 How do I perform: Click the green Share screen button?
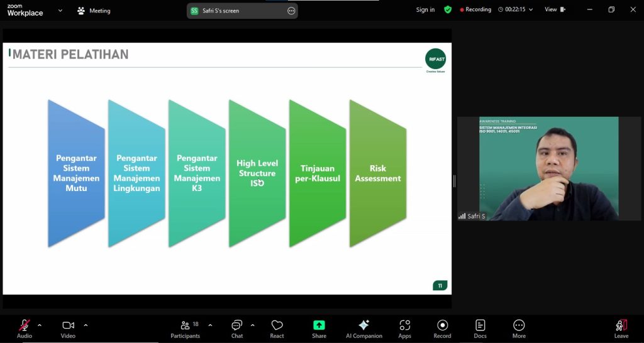click(x=319, y=329)
